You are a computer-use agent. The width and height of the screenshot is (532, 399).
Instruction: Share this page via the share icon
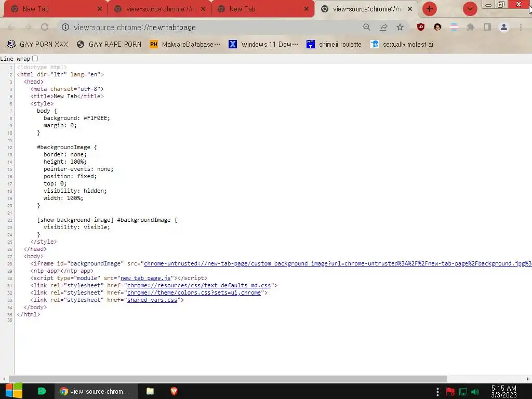pos(383,27)
